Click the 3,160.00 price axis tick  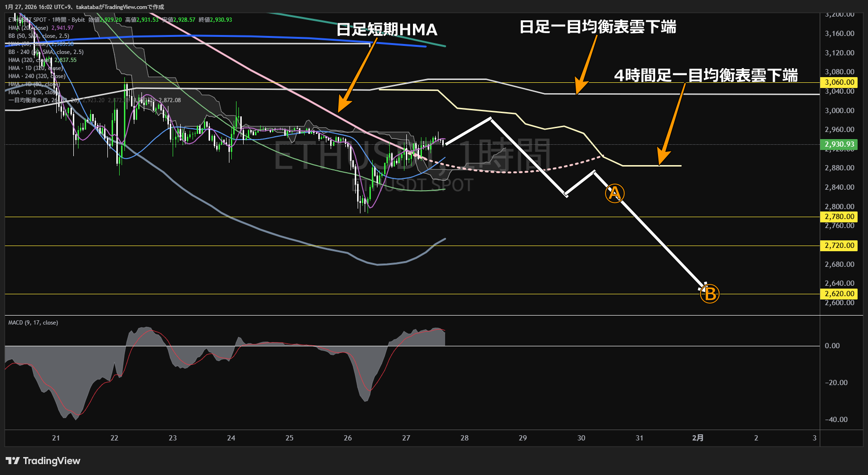839,34
